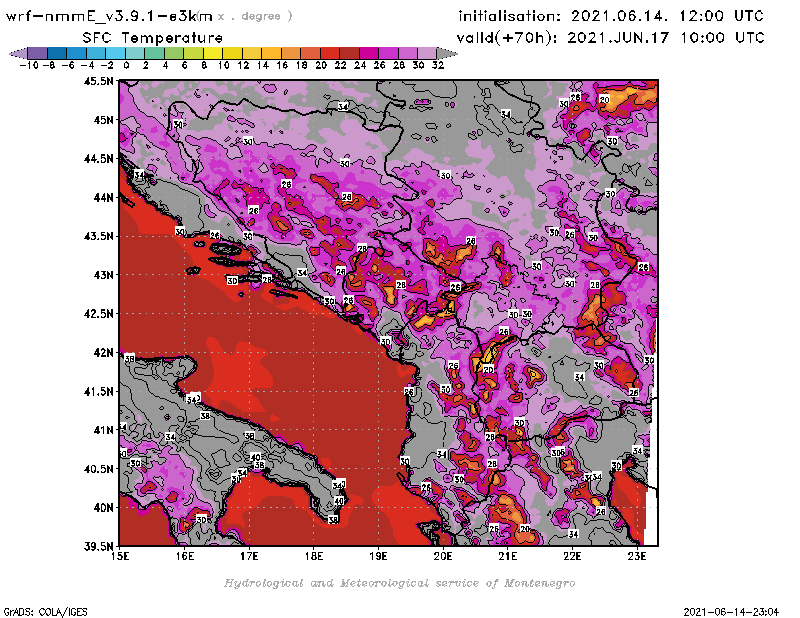Click the '44.5N' latitude axis label
Screen dimensions: 800x618
pyautogui.click(x=98, y=159)
